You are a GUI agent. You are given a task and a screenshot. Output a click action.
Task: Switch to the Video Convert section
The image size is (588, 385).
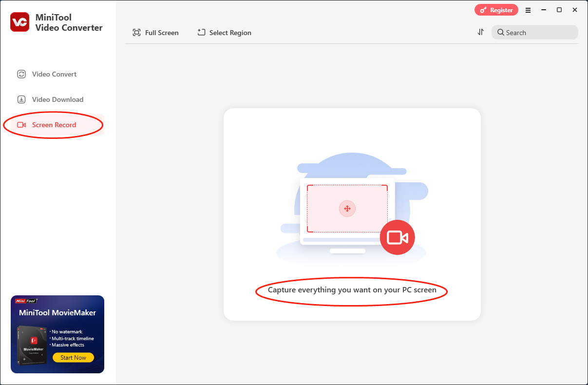54,74
